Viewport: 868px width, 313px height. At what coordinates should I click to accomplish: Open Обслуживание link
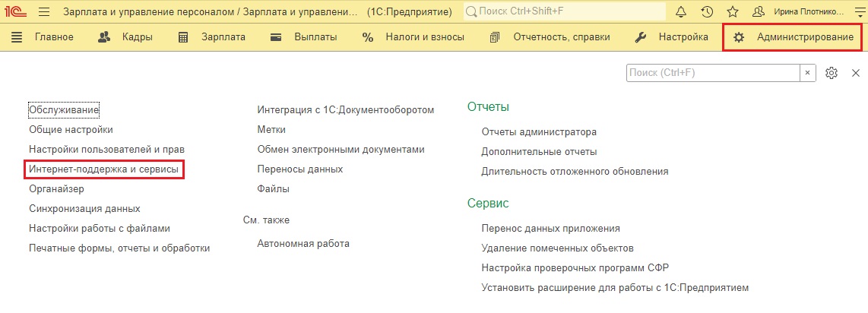(x=64, y=110)
